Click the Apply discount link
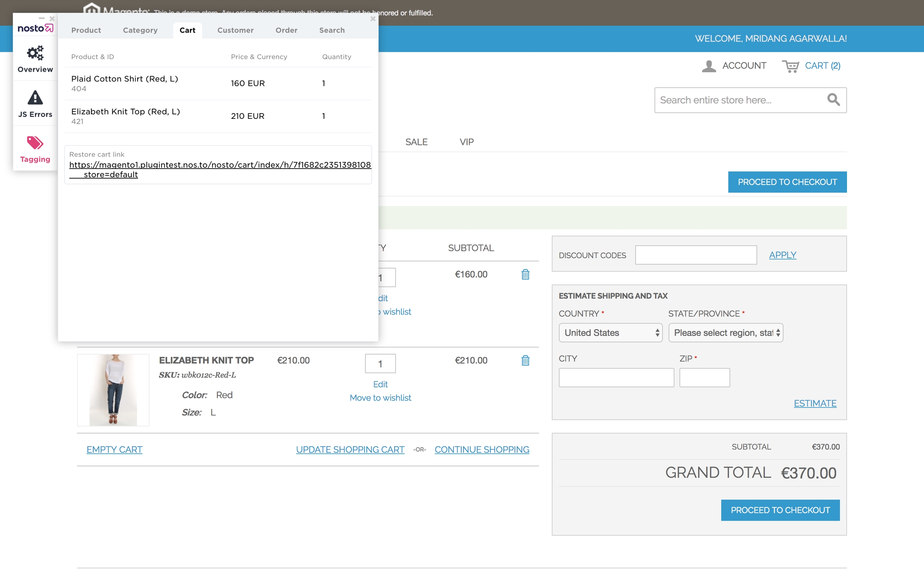This screenshot has height=578, width=924. click(782, 255)
